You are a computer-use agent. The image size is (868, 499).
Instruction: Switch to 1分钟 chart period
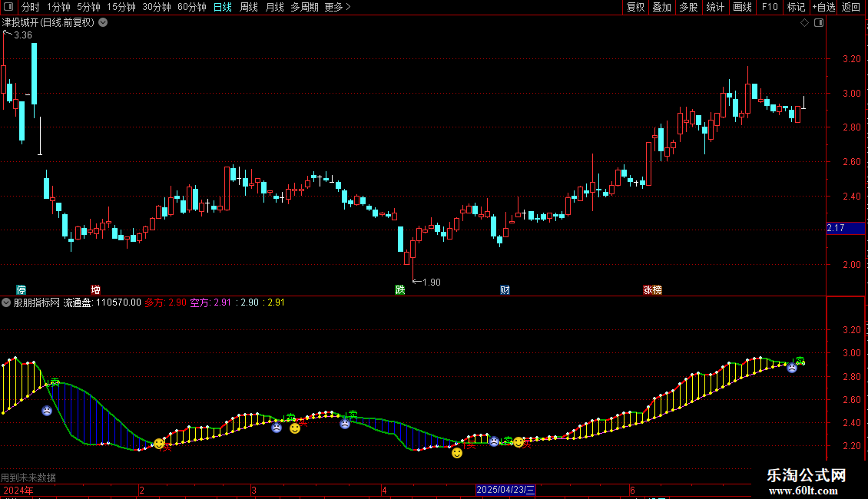click(x=58, y=7)
